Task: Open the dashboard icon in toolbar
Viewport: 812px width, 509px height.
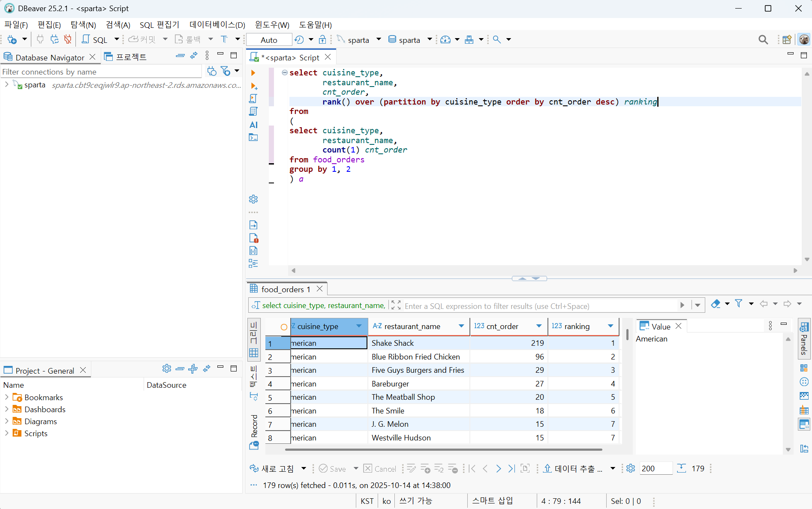Action: [x=445, y=39]
